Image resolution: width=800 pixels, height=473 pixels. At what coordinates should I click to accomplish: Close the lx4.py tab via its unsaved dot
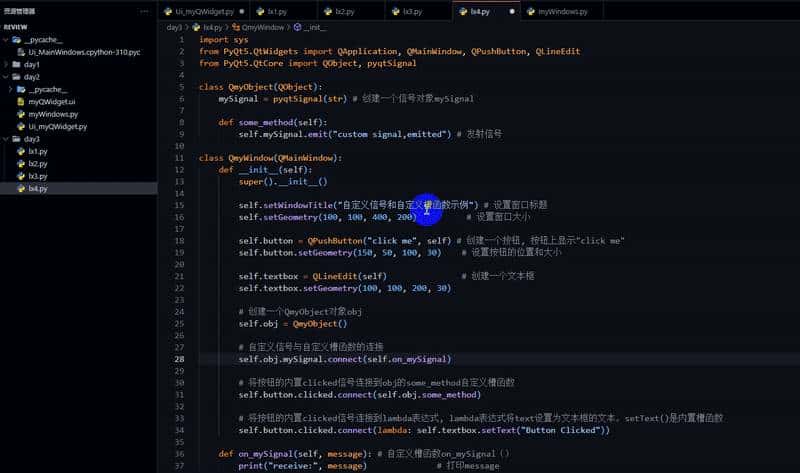(x=512, y=11)
